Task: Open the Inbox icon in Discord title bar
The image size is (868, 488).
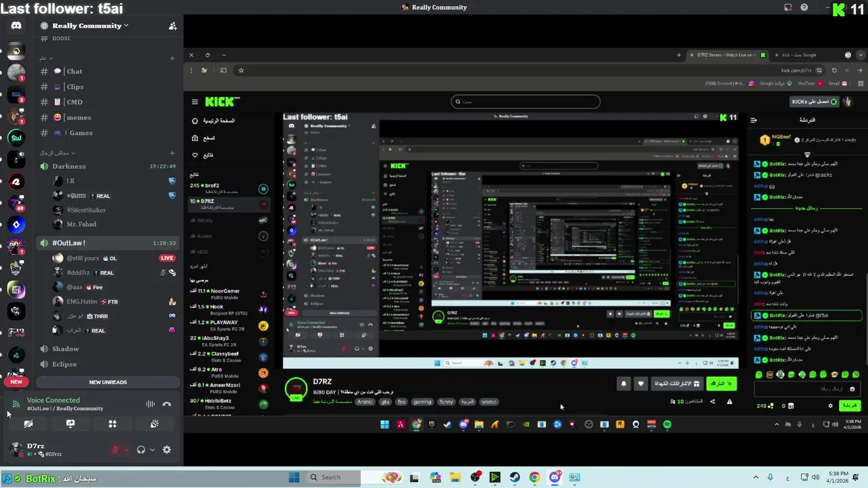Action: coord(788,7)
